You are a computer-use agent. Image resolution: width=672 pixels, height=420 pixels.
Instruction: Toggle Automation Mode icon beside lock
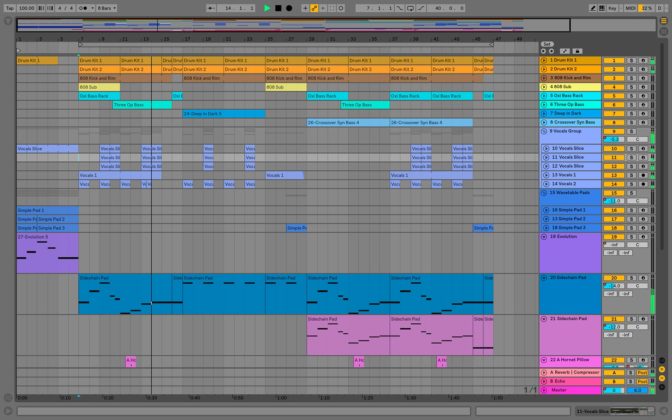(565, 51)
